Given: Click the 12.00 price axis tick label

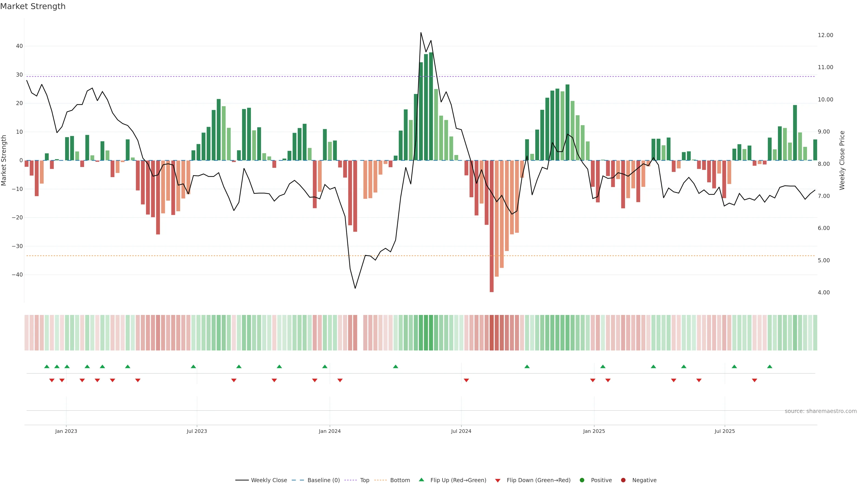Looking at the screenshot, I should (x=825, y=35).
